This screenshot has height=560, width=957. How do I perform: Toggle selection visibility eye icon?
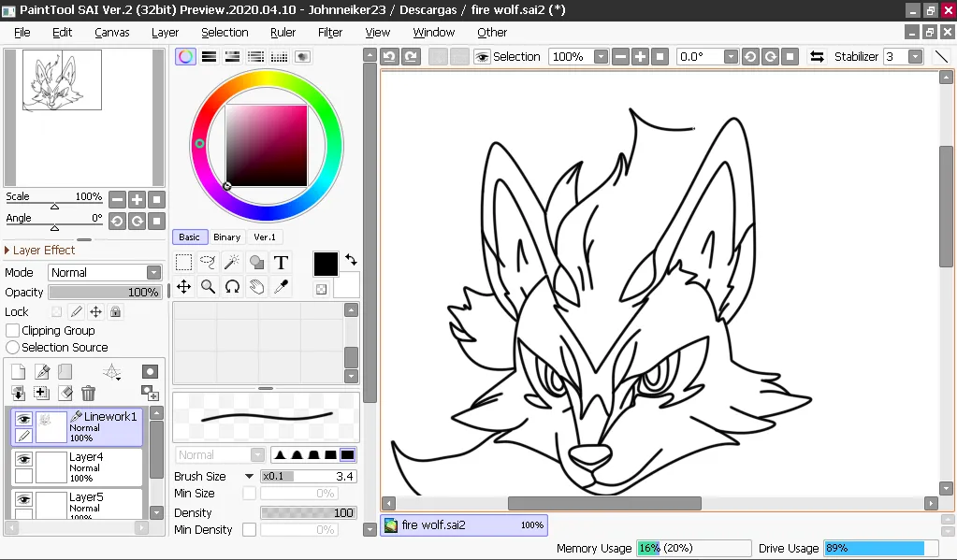click(482, 57)
